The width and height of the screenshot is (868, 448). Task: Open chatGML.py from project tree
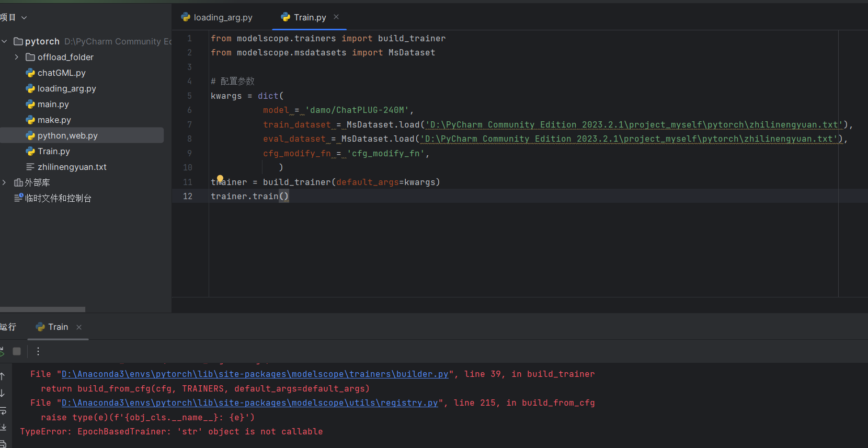(62, 73)
